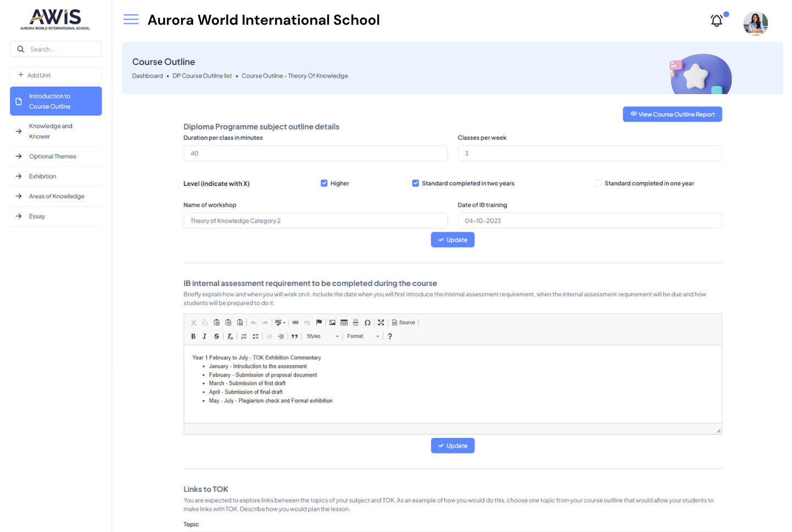This screenshot has height=532, width=792.
Task: Insert a special character with the omega icon
Action: (x=367, y=323)
